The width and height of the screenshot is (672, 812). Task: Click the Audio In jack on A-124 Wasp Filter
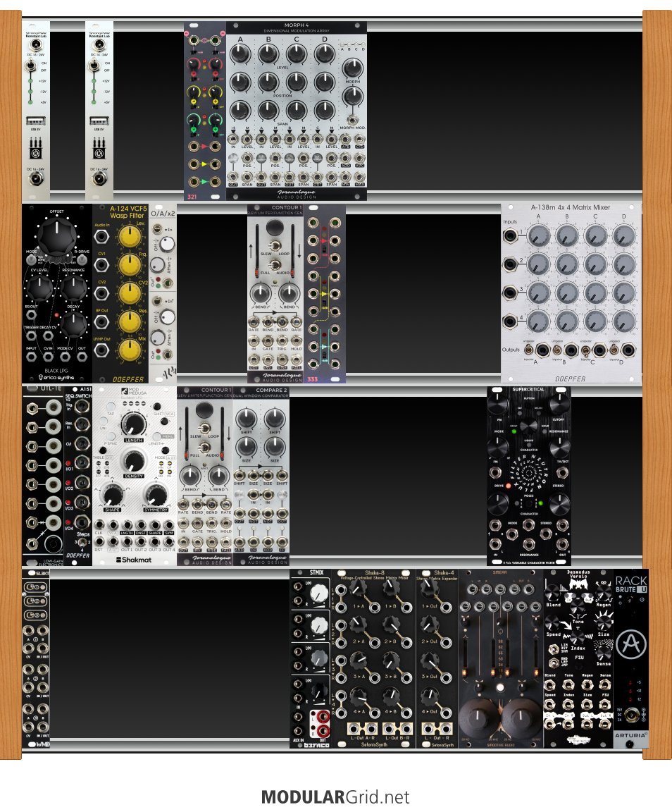tap(101, 237)
